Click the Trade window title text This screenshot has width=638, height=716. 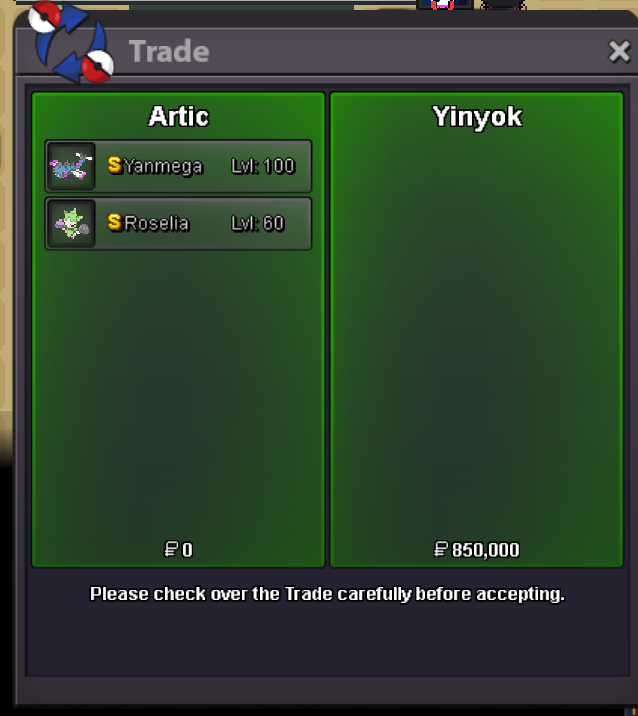coord(169,51)
